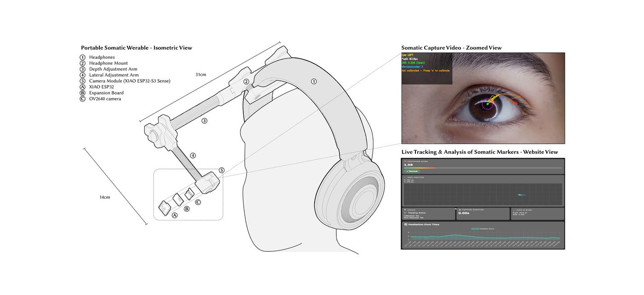
Task: Click the 'Gaze Position' panel label
Action: (x=416, y=177)
